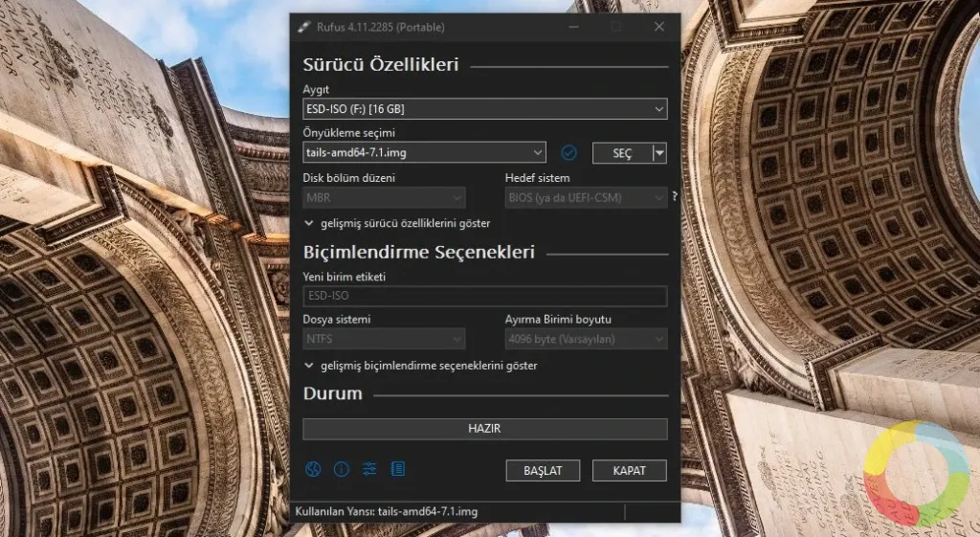Click the Aygıt label
The height and width of the screenshot is (537, 980).
(316, 89)
